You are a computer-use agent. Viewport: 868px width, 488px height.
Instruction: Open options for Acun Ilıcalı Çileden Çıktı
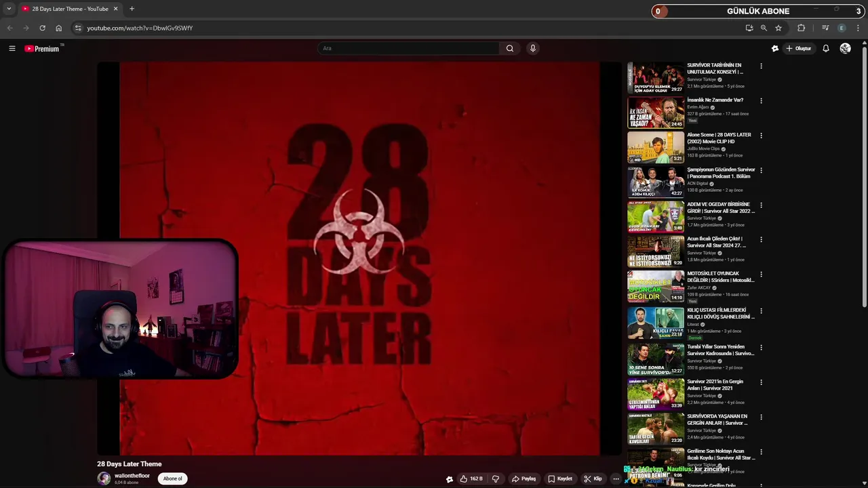tap(761, 240)
